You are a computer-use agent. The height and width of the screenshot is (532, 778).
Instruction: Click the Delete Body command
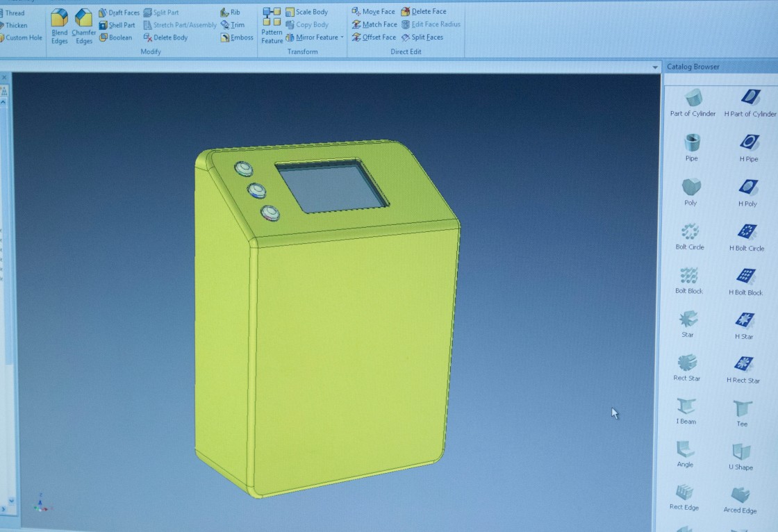(x=165, y=38)
